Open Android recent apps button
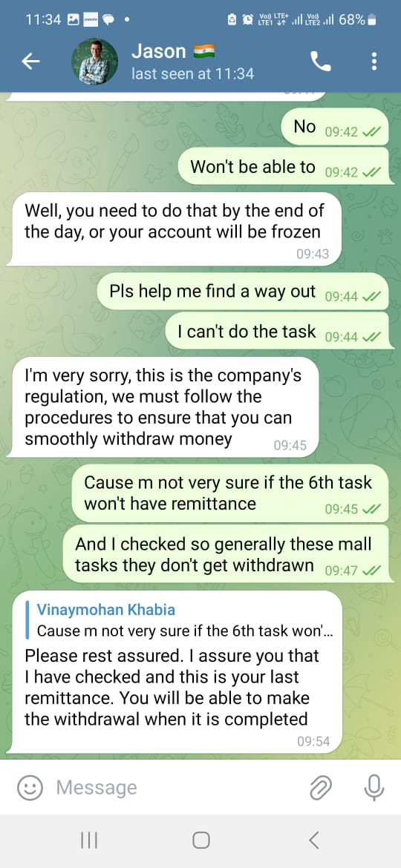The height and width of the screenshot is (868, 401). click(88, 841)
